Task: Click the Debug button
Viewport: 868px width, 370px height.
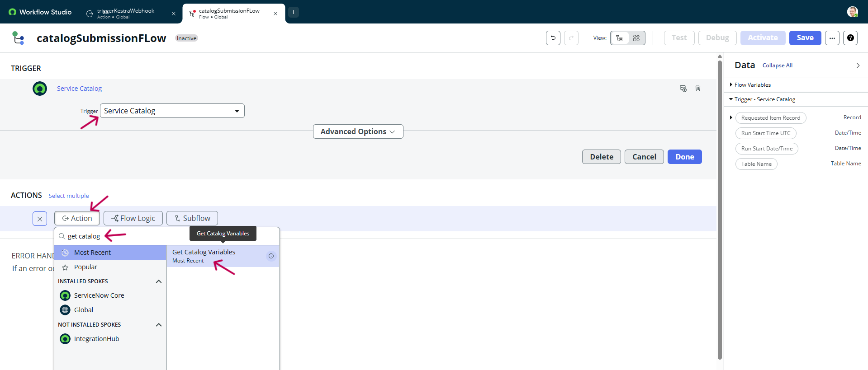Action: pos(717,38)
